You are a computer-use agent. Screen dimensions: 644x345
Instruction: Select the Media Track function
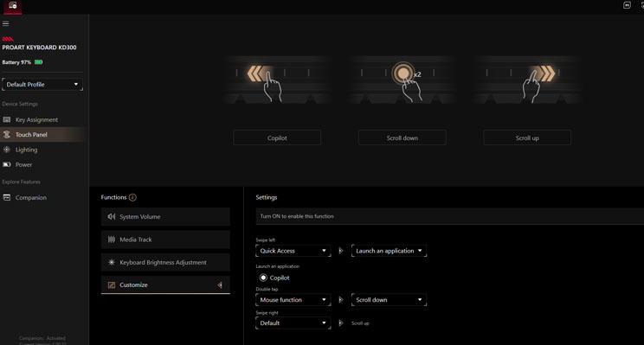(x=165, y=240)
